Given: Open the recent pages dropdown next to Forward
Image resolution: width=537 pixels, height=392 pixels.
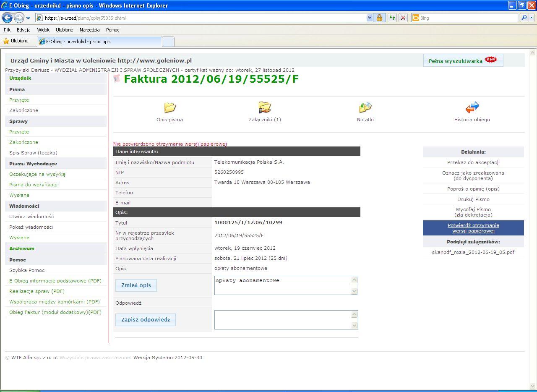Looking at the screenshot, I should pos(28,18).
